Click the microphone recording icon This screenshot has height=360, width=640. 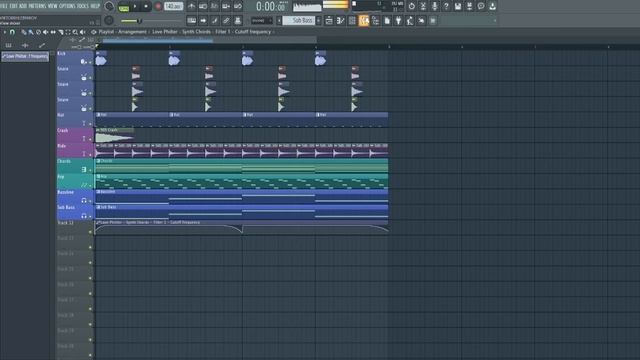tap(434, 6)
